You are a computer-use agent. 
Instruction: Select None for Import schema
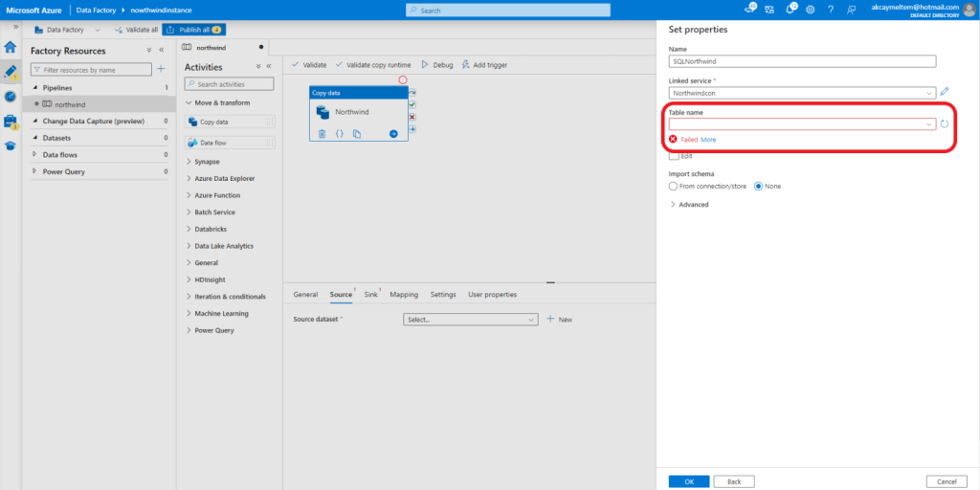759,186
